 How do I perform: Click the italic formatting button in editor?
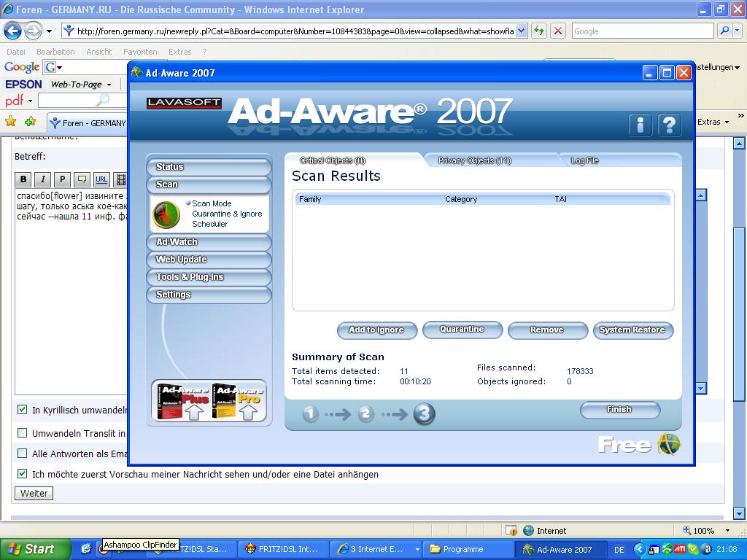(x=42, y=179)
